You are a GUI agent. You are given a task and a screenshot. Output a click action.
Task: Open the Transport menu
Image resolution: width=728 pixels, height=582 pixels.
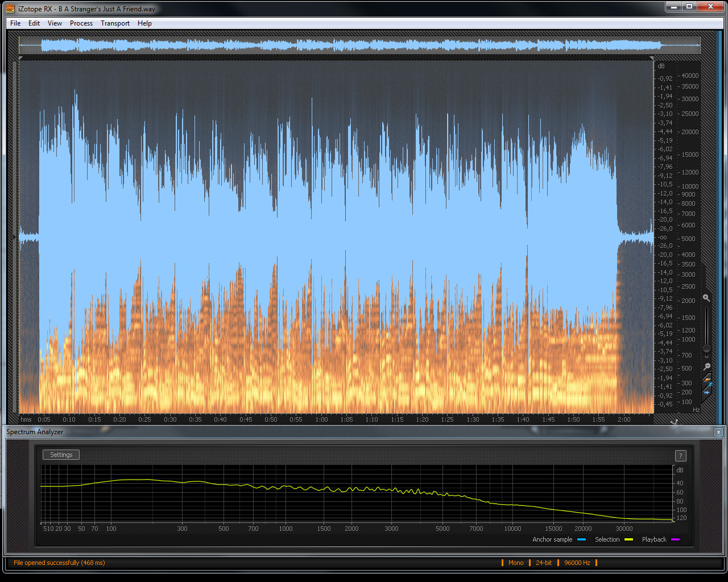point(115,23)
